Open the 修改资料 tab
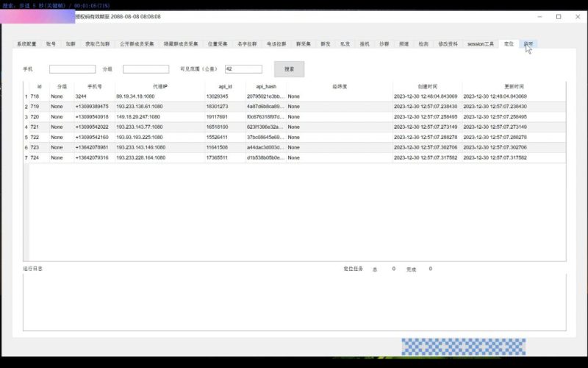Image resolution: width=588 pixels, height=368 pixels. [x=448, y=44]
